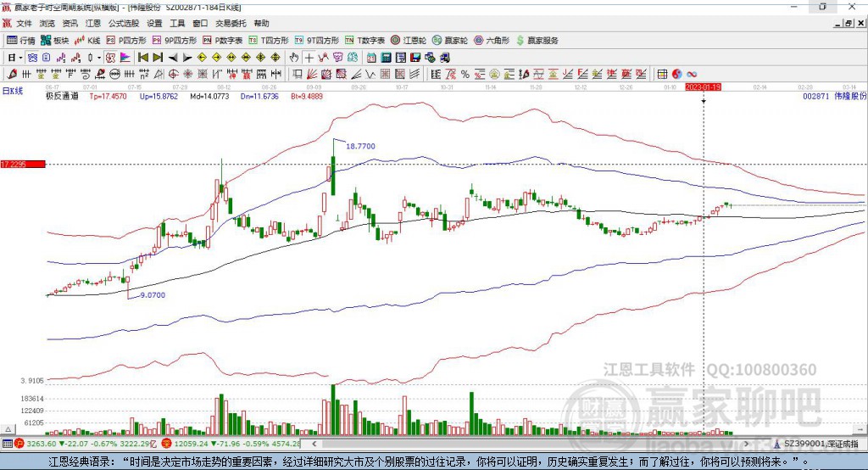Open the P四方形 tool
This screenshot has height=470, width=868.
(126, 41)
